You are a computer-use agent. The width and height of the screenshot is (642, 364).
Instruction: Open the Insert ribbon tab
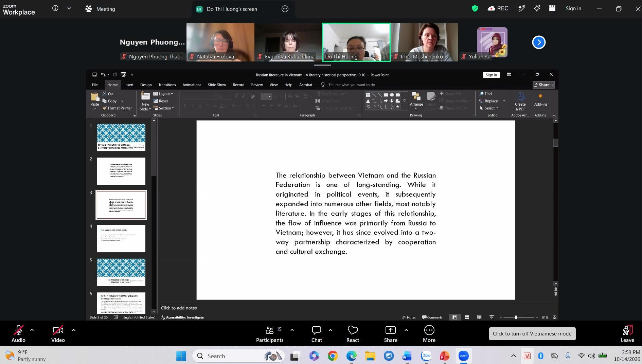coord(129,85)
